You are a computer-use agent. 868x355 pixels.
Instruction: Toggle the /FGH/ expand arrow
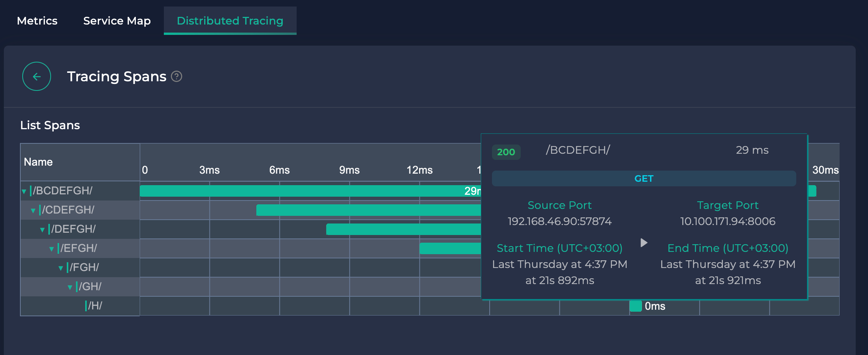[x=61, y=268]
